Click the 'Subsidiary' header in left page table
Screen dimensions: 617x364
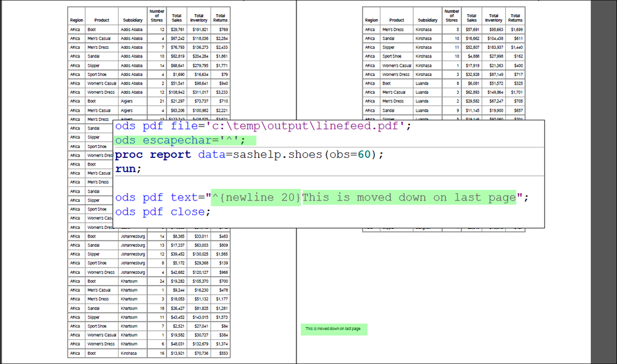133,20
